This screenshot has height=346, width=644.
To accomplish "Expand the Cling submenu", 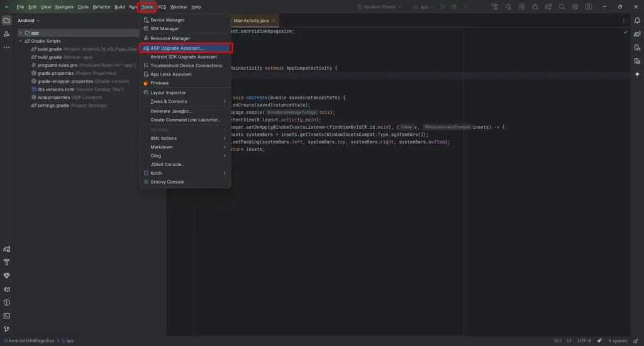I will point(186,156).
